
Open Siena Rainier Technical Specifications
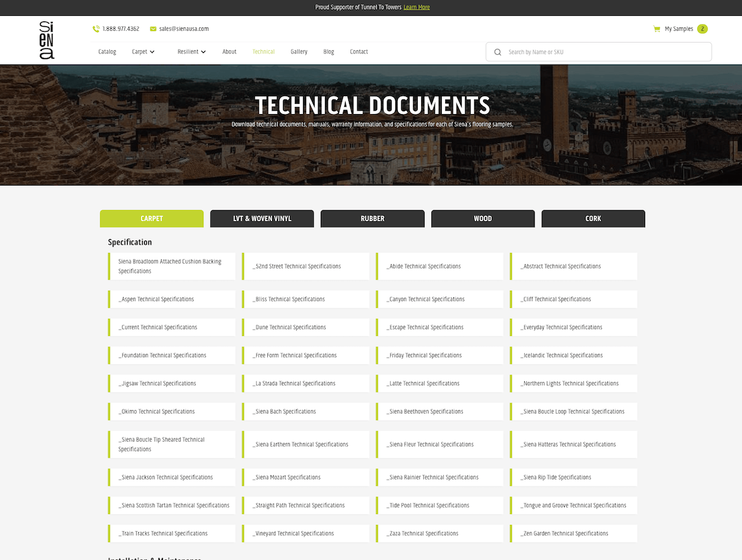click(x=440, y=477)
